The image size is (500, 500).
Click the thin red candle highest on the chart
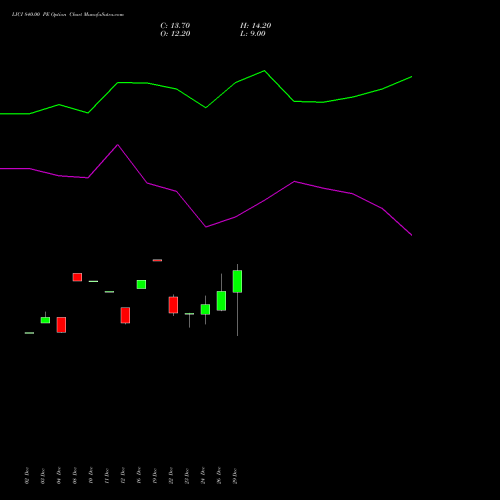(157, 260)
